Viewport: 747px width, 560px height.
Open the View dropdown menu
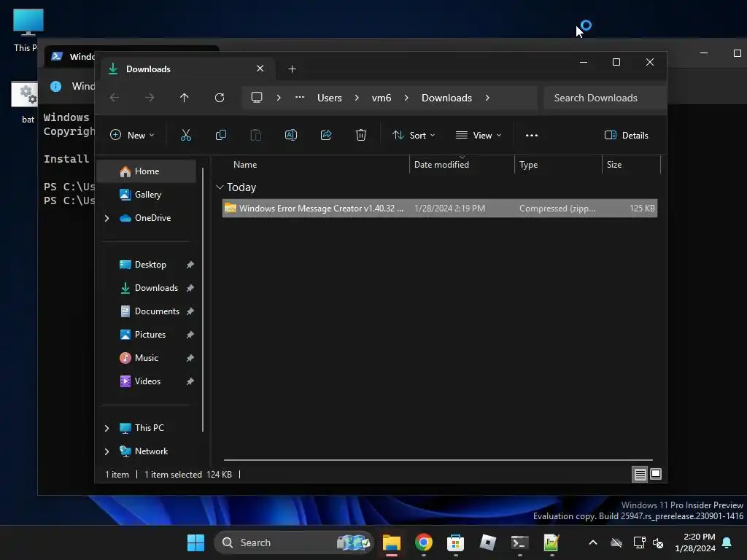tap(479, 135)
